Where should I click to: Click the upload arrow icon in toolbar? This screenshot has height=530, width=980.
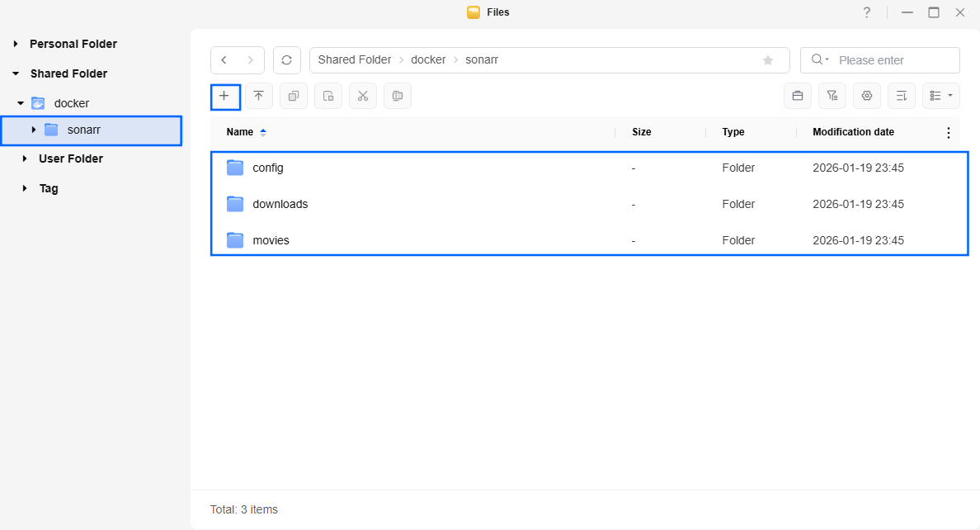pos(258,96)
